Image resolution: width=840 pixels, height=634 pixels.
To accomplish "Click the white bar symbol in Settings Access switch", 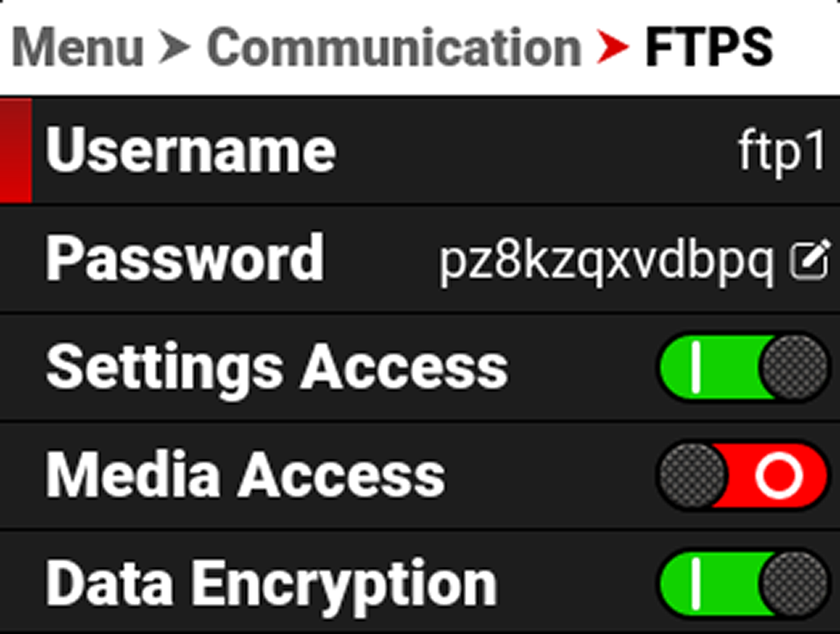I will 695,368.
